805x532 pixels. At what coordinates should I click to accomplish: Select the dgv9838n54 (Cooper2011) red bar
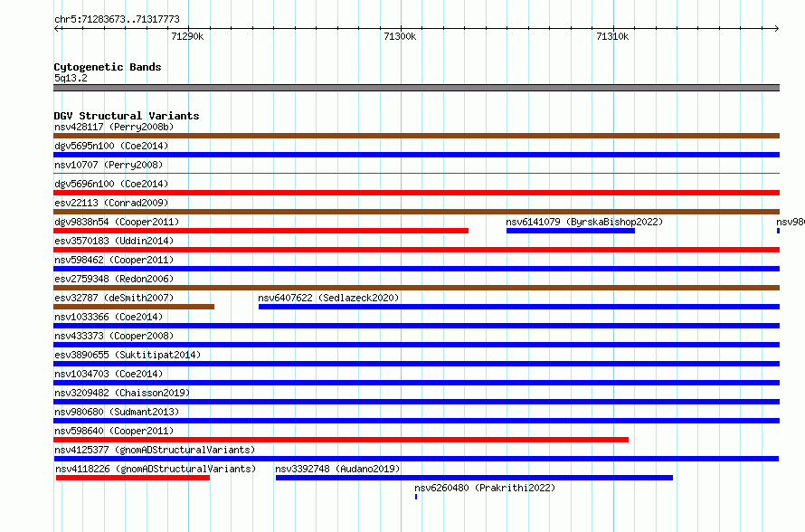(x=260, y=231)
